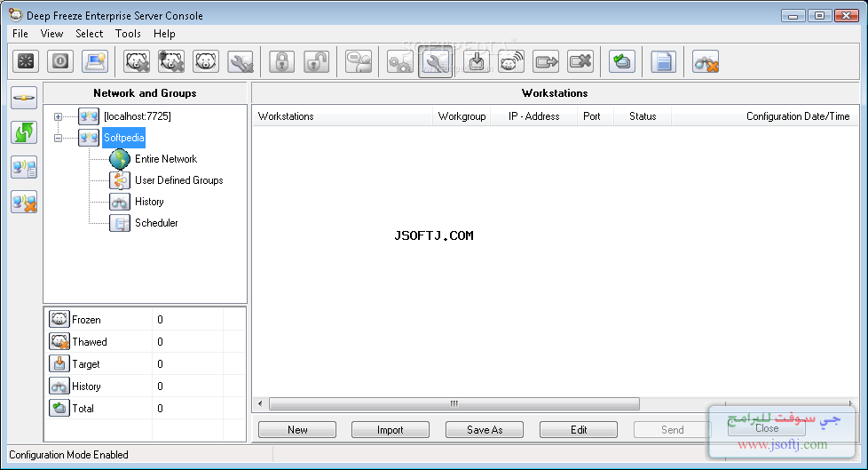Click the Shutdown power-button toolbar icon
This screenshot has height=470, width=868.
(60, 61)
